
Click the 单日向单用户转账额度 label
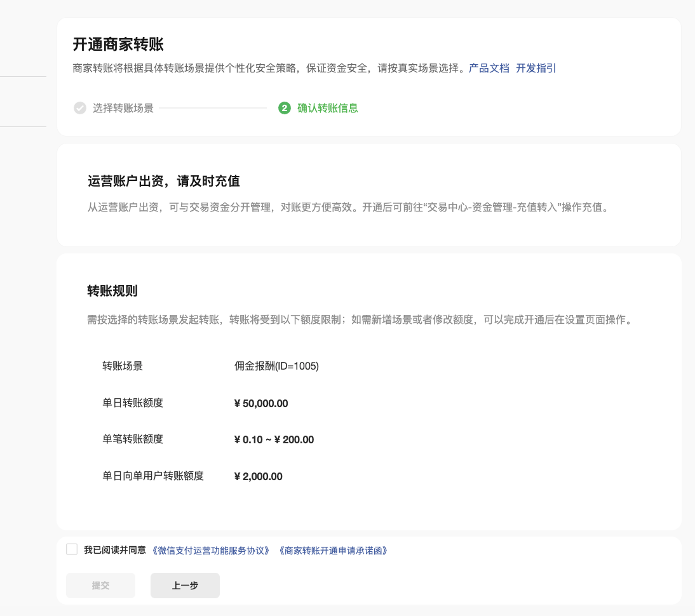(x=153, y=476)
